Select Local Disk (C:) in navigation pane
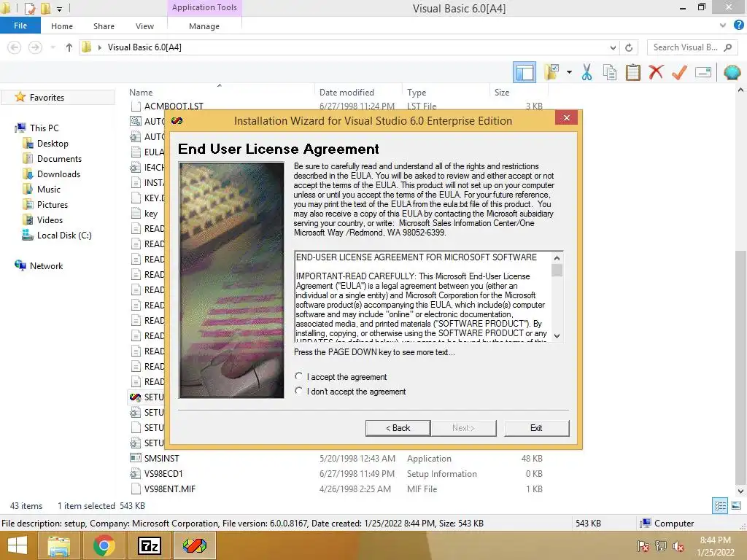Image resolution: width=747 pixels, height=560 pixels. coord(64,236)
